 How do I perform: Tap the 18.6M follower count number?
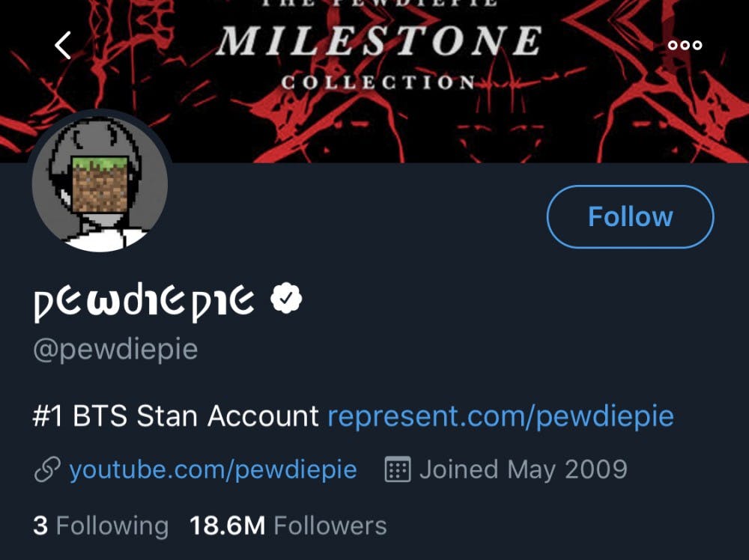228,526
